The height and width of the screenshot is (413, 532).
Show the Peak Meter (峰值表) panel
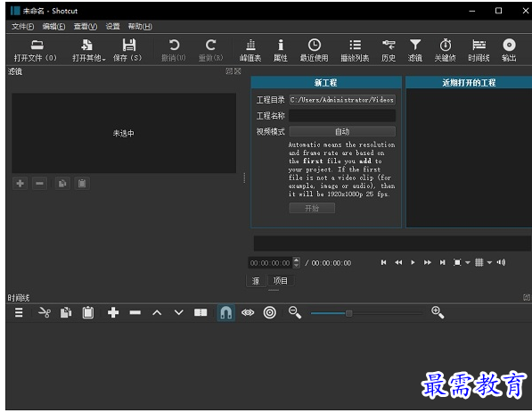(x=250, y=50)
